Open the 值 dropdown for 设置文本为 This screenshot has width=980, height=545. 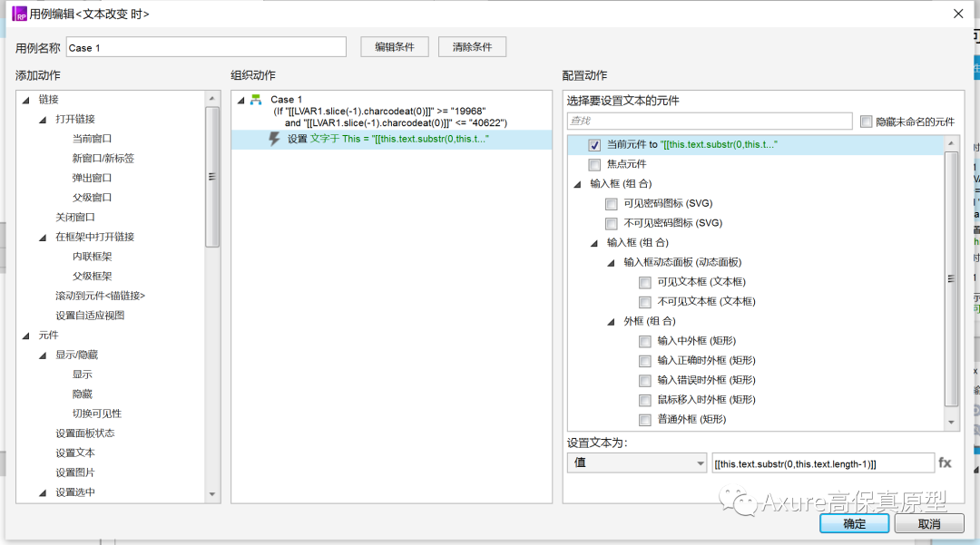coord(637,462)
